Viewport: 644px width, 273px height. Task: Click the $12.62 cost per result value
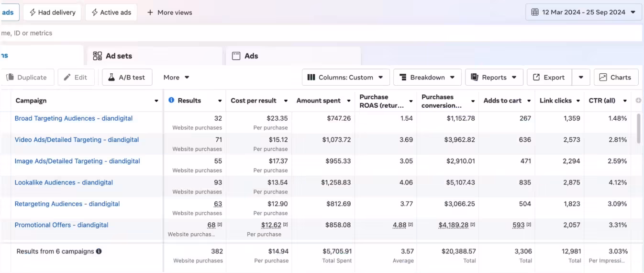pyautogui.click(x=271, y=225)
